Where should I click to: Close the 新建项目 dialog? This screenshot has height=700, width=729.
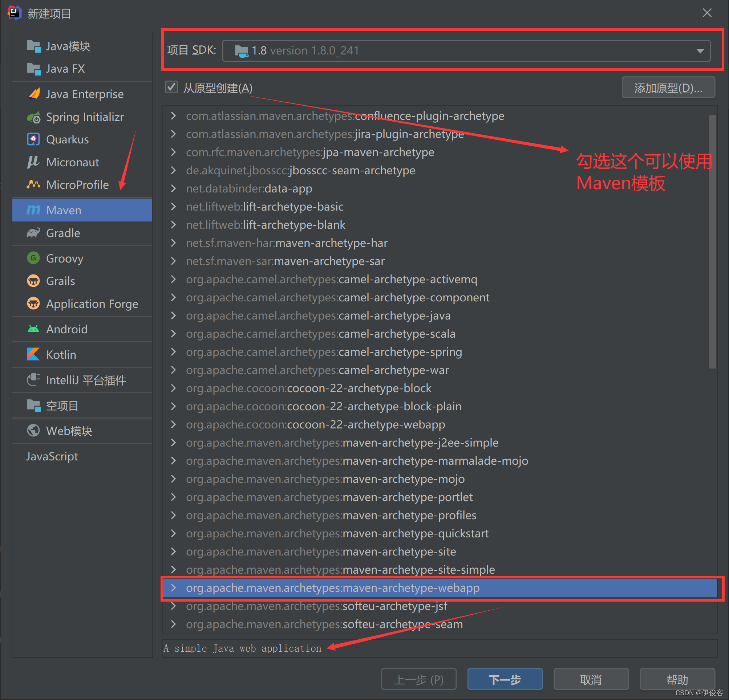[x=707, y=13]
